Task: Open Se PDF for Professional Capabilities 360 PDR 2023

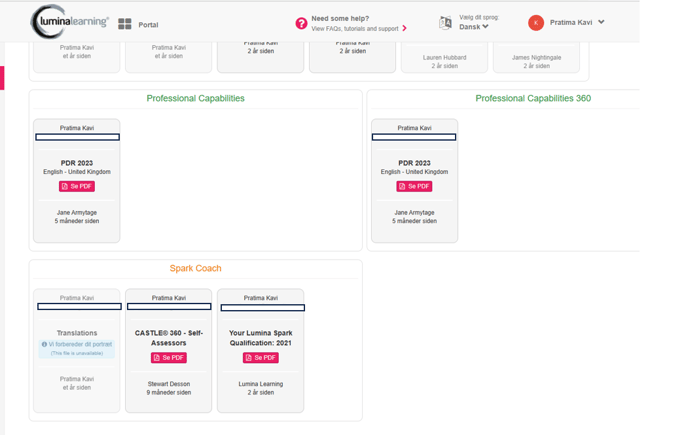Action: tap(414, 186)
